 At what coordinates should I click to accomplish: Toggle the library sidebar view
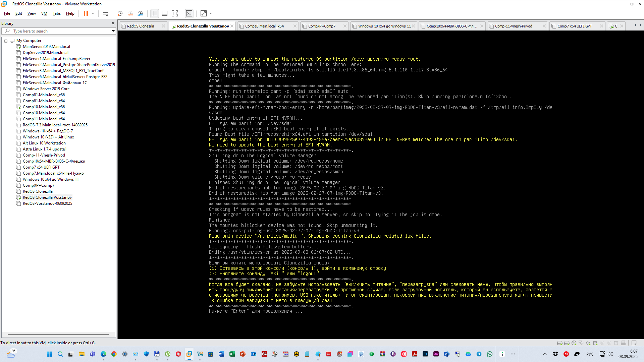coord(154,13)
